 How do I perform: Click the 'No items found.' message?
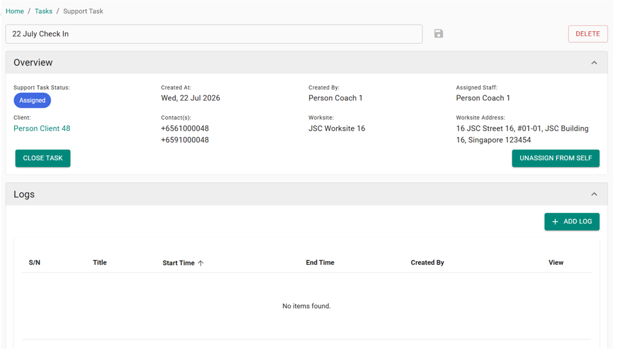[306, 306]
